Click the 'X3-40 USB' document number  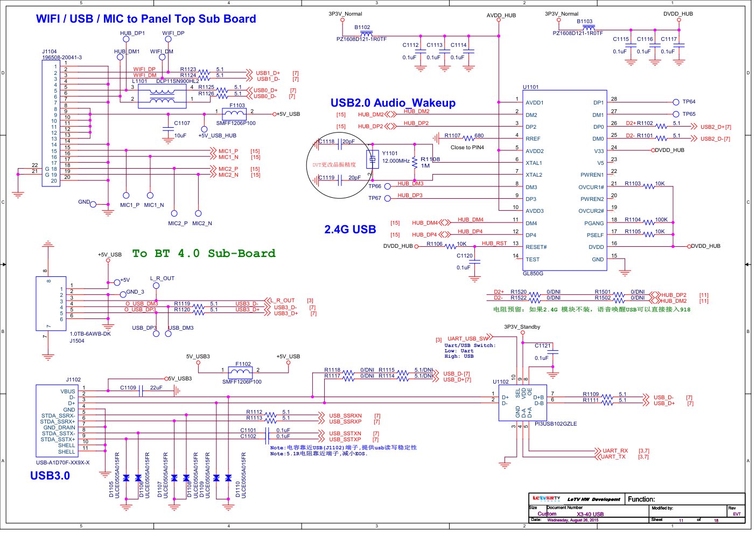590,515
